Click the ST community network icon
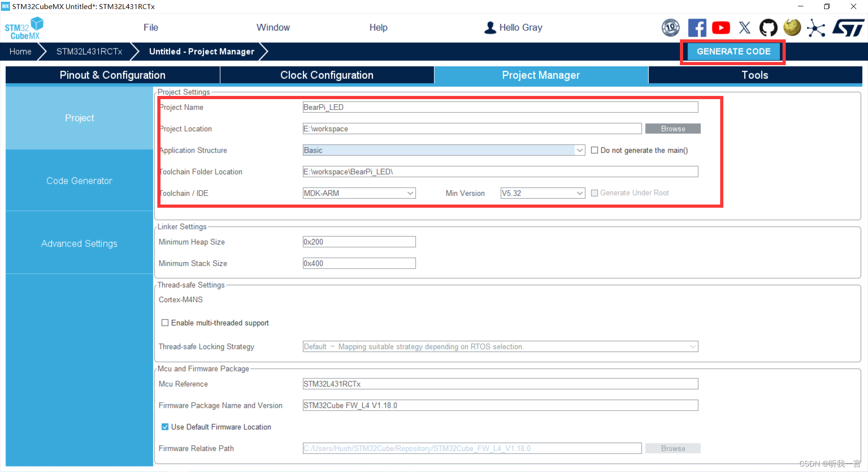The height and width of the screenshot is (472, 868). (816, 28)
